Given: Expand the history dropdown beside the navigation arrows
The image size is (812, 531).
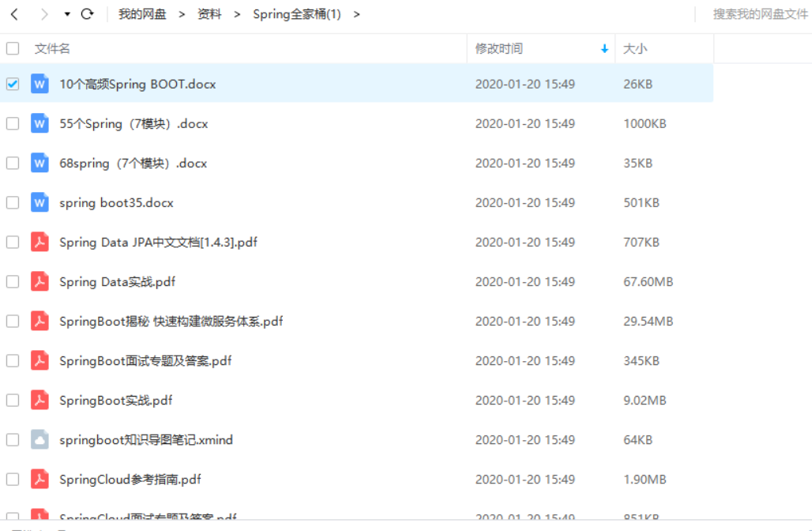Looking at the screenshot, I should click(66, 15).
